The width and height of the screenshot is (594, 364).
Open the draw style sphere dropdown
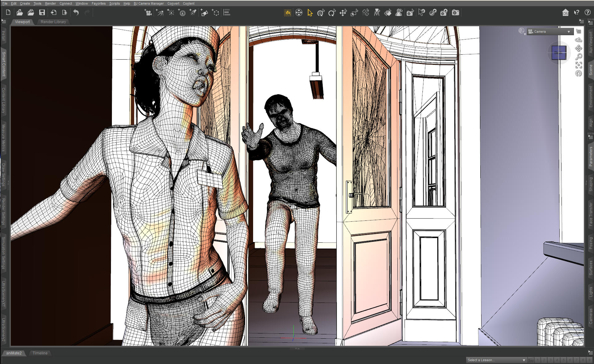pyautogui.click(x=522, y=31)
